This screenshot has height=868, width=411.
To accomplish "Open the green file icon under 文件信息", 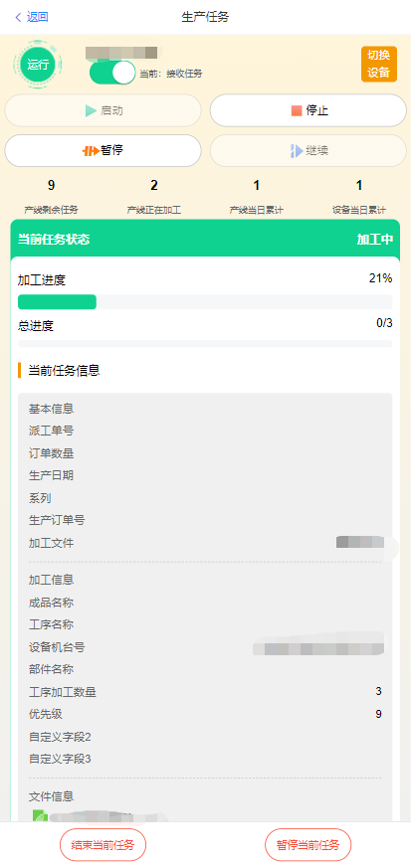I will click(x=39, y=815).
